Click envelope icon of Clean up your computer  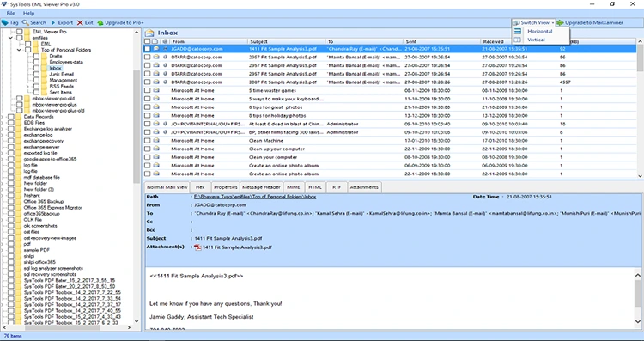point(156,149)
